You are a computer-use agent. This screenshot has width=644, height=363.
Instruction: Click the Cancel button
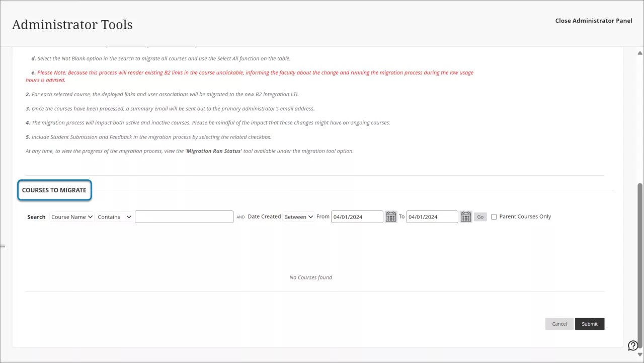pos(559,324)
